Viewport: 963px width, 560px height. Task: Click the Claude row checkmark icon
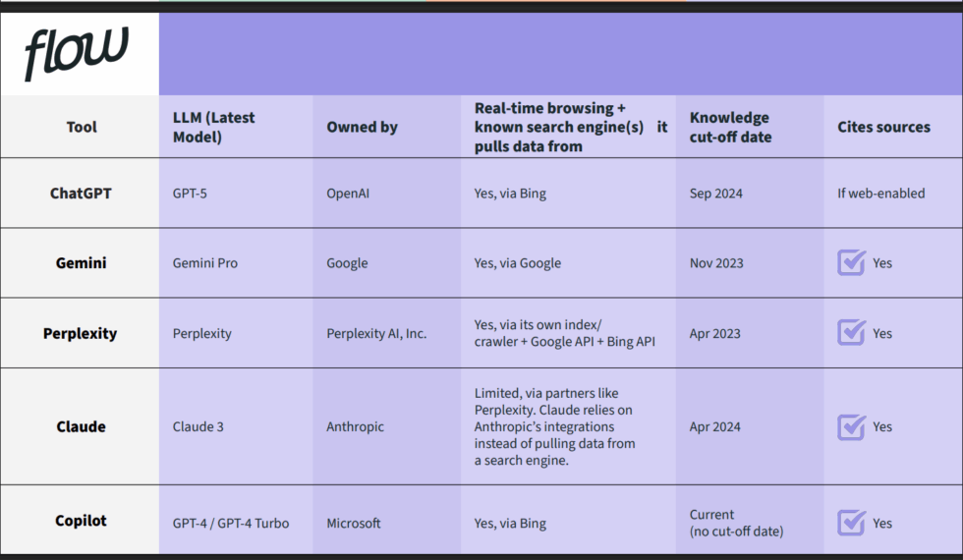point(851,426)
